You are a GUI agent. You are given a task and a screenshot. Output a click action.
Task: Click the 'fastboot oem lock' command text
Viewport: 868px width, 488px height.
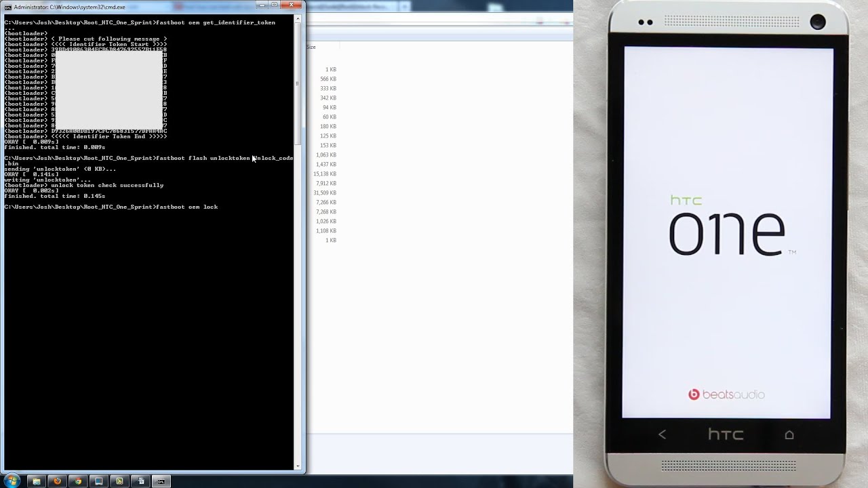click(x=187, y=207)
